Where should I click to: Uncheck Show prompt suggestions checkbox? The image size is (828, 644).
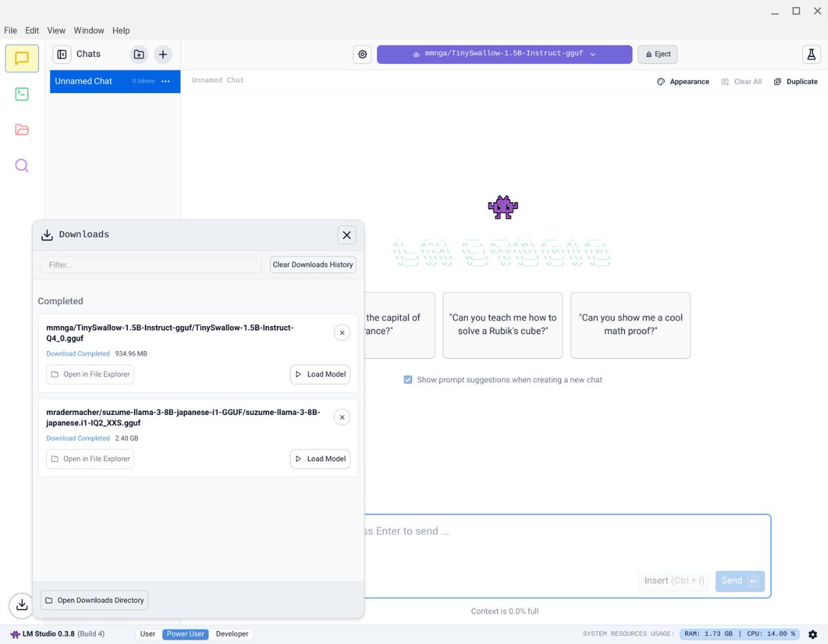tap(408, 380)
